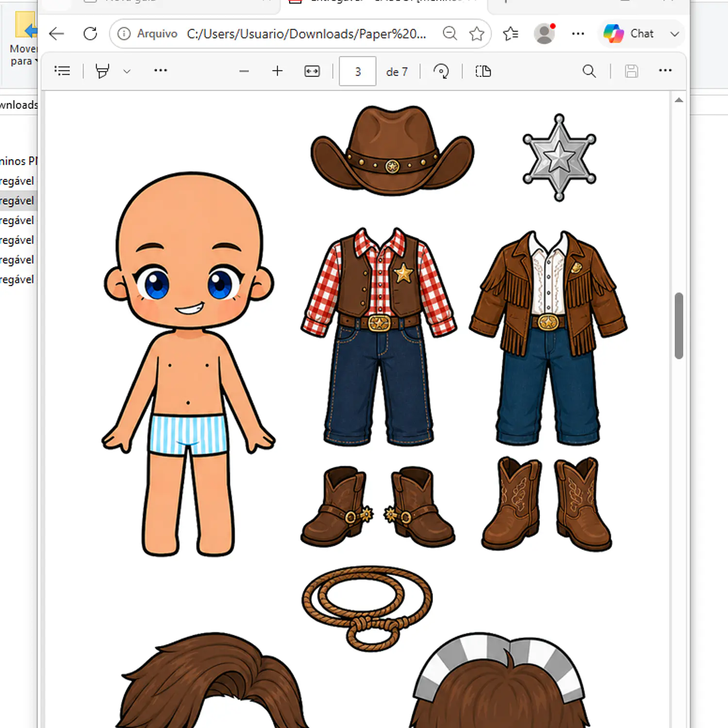
Task: Go back with the browser back arrow
Action: point(57,33)
